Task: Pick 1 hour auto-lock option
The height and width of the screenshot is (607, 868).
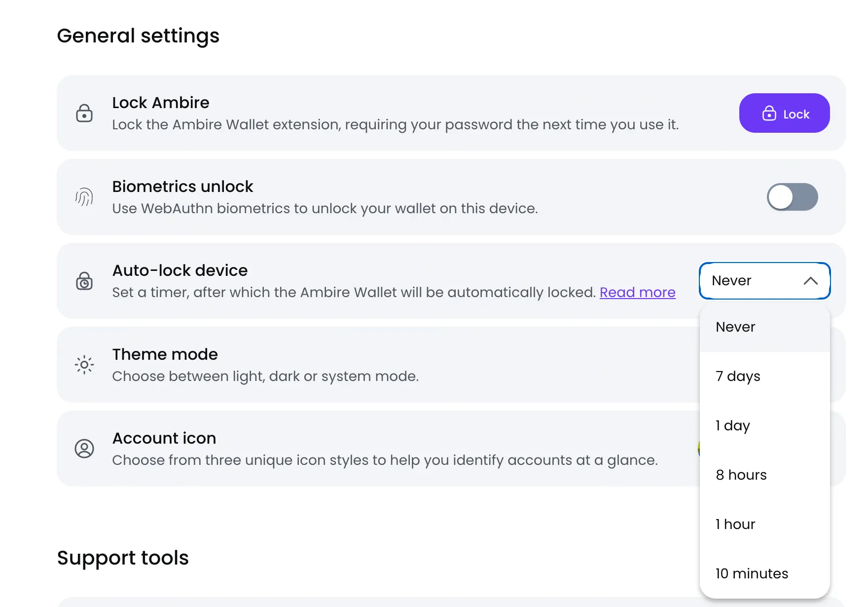Action: point(764,524)
